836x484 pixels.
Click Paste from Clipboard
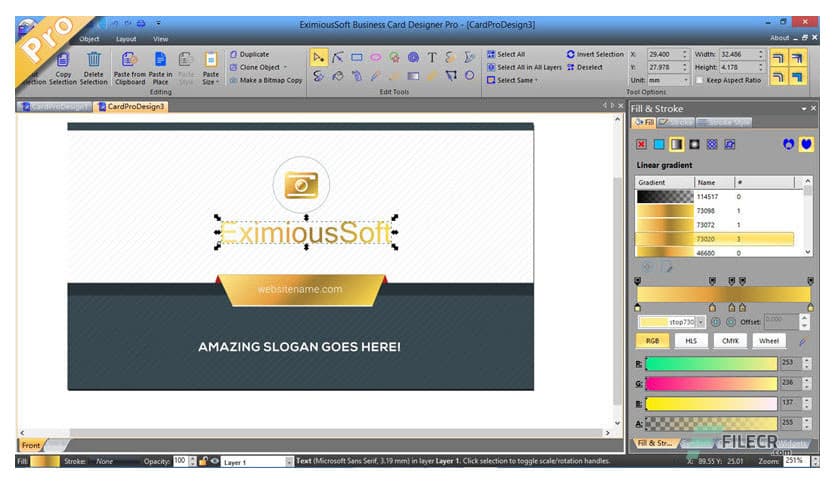pos(130,68)
